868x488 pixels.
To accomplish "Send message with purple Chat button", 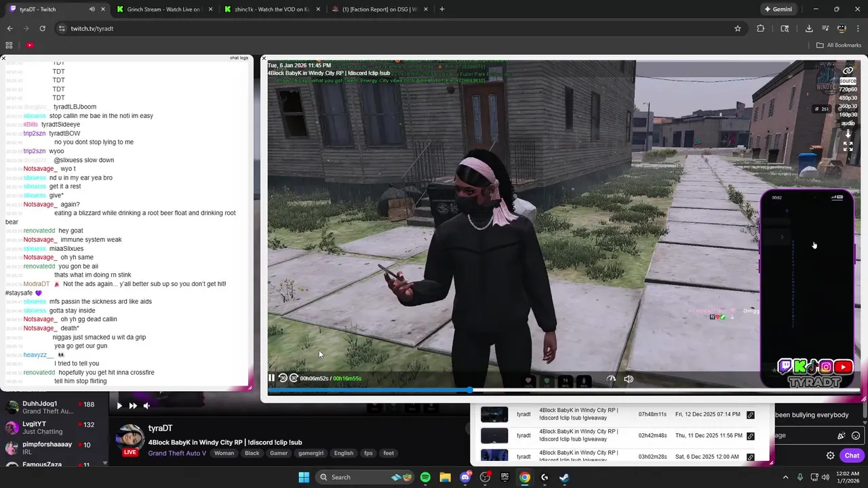I will coord(852,455).
